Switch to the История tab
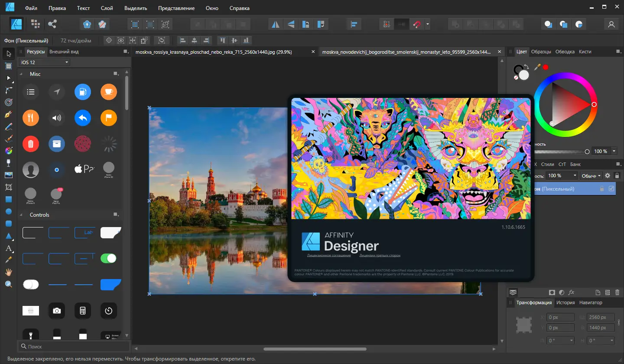The height and width of the screenshot is (364, 624). click(565, 302)
